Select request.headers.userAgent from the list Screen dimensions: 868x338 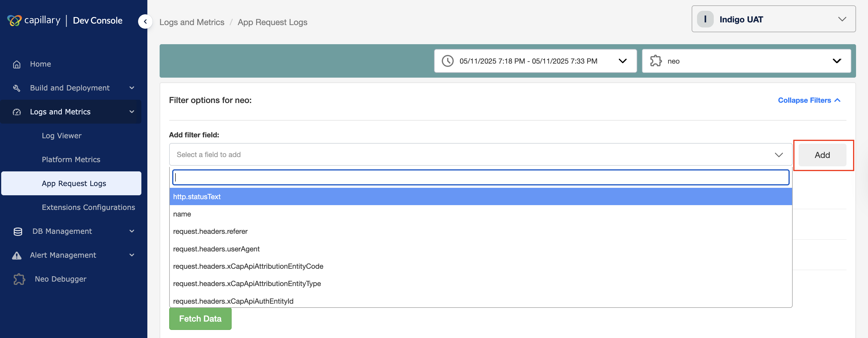pyautogui.click(x=216, y=249)
